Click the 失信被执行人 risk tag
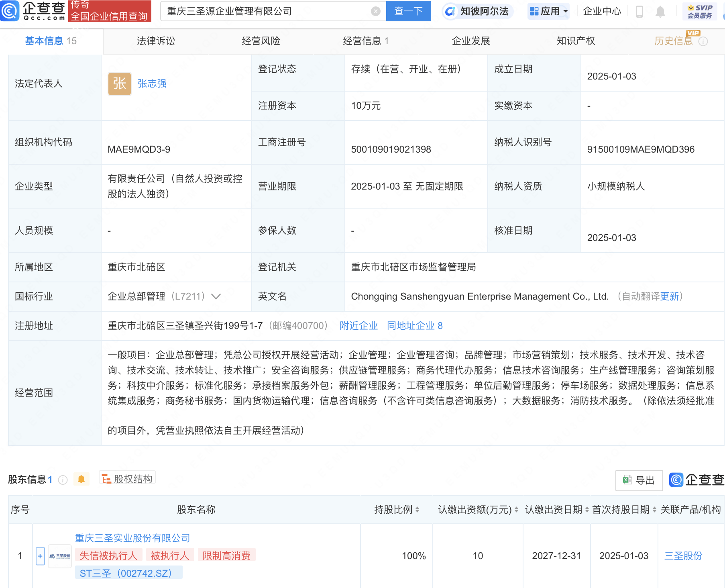725x588 pixels. click(108, 555)
